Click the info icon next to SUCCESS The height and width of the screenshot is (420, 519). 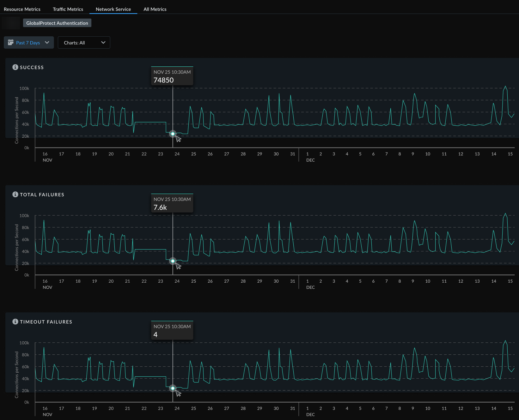15,67
